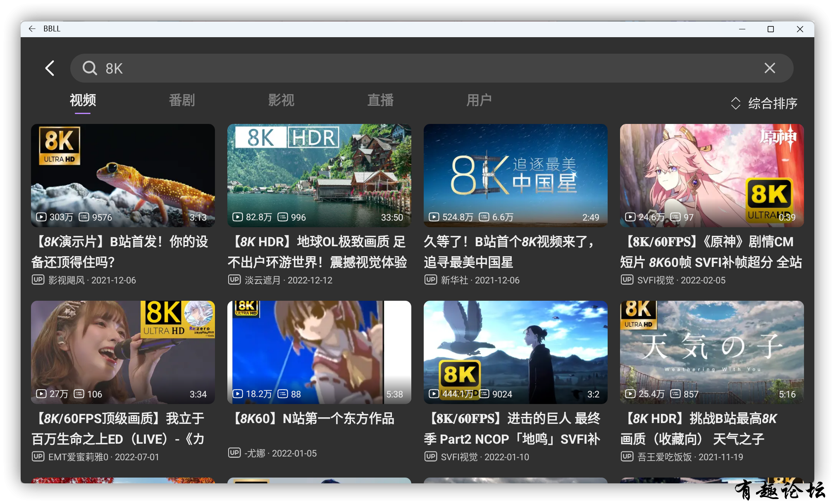Click the 33:50 duration label

(x=392, y=217)
